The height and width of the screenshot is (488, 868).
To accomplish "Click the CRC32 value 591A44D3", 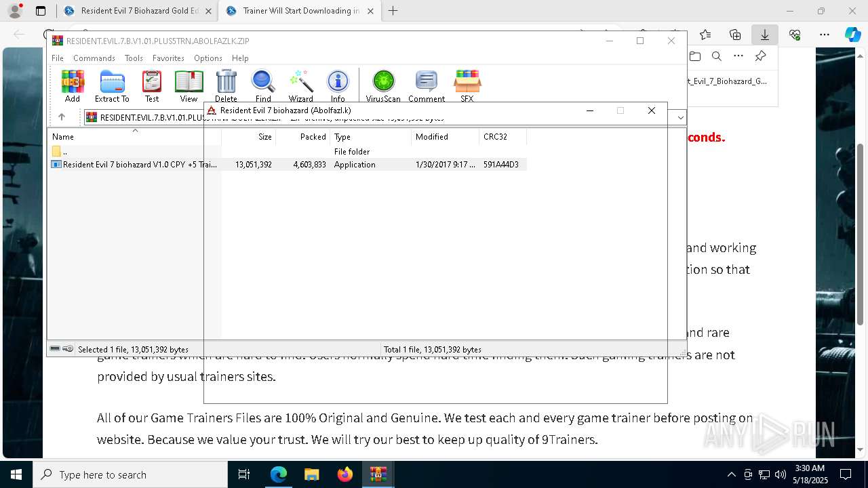I will click(501, 165).
